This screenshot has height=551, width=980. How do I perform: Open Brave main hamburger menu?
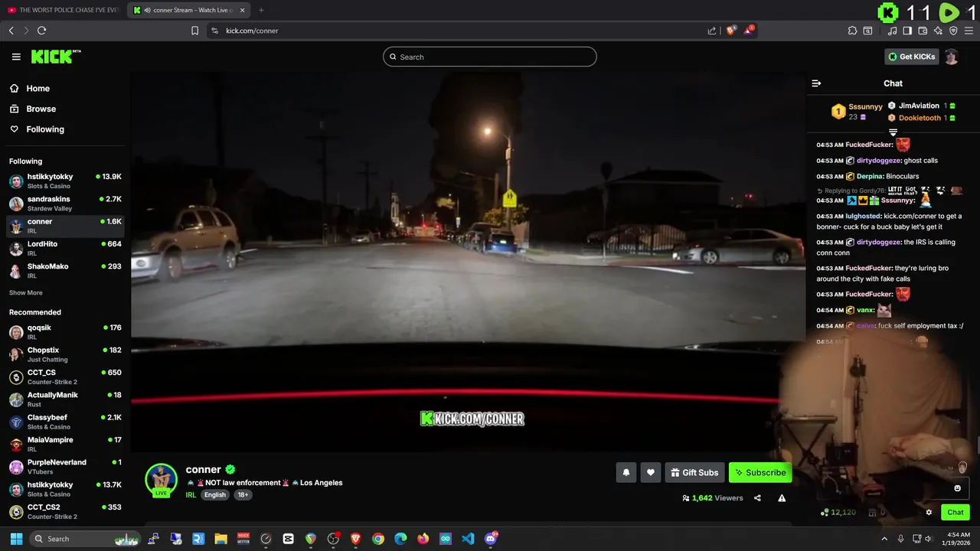coord(969,31)
